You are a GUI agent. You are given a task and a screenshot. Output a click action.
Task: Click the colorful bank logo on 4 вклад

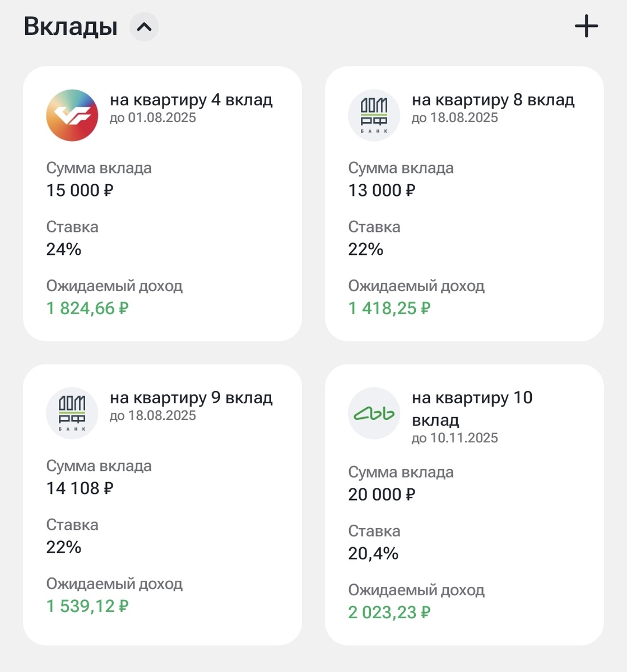pyautogui.click(x=72, y=115)
